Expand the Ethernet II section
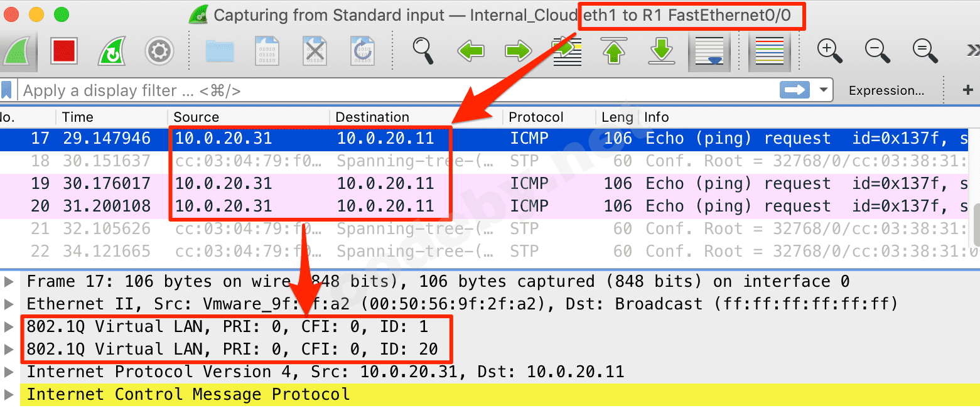Screen dimensions: 980x418 tap(9, 304)
